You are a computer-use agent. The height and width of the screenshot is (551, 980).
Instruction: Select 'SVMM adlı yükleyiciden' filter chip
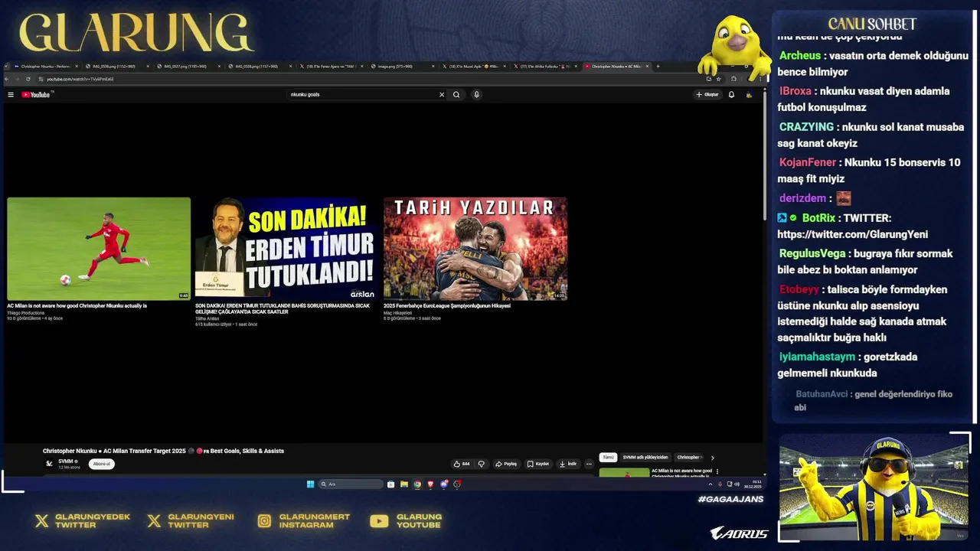645,458
